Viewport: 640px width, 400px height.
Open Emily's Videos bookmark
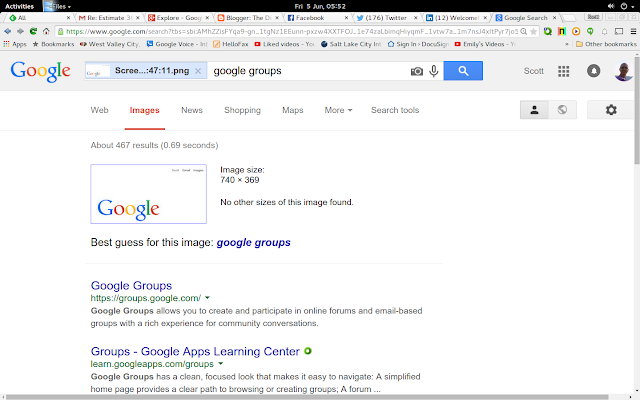pos(485,44)
